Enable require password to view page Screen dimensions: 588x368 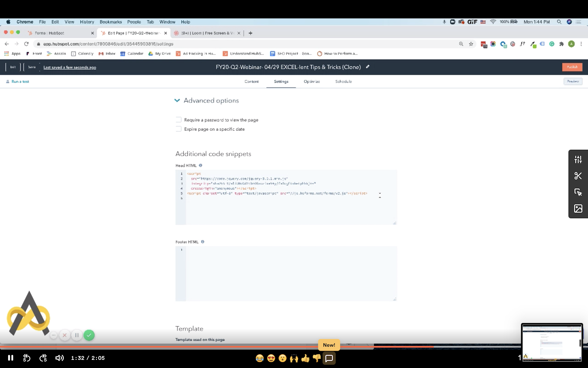click(179, 120)
